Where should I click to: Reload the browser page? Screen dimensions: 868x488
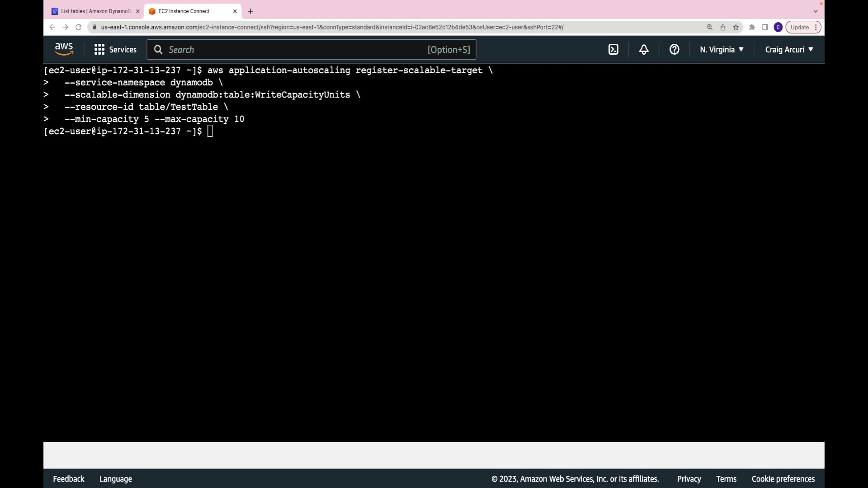click(78, 28)
